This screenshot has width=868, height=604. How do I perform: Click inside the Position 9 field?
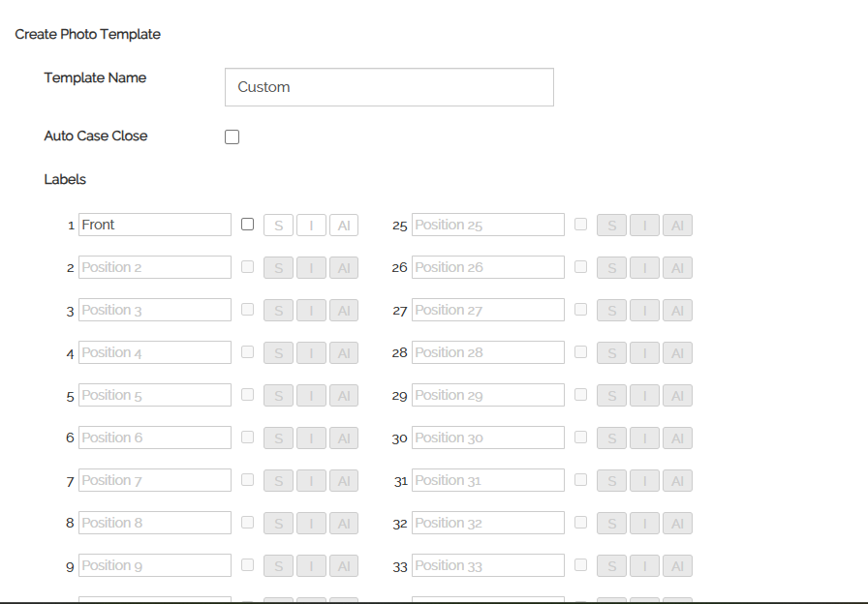(x=154, y=565)
